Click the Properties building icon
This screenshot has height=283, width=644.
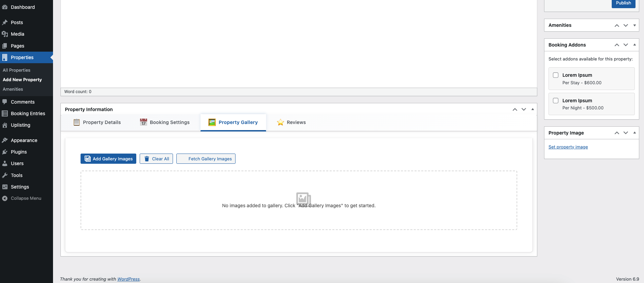5,57
